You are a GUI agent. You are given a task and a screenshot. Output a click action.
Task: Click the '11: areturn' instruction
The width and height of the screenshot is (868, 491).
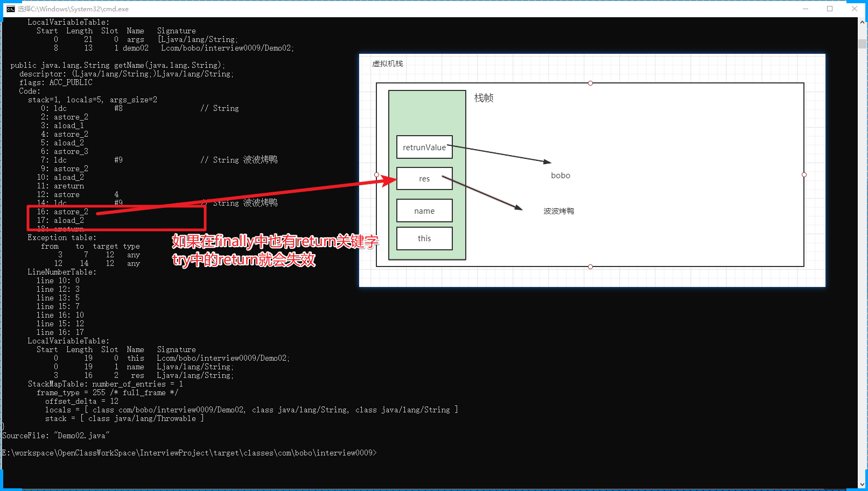point(60,186)
